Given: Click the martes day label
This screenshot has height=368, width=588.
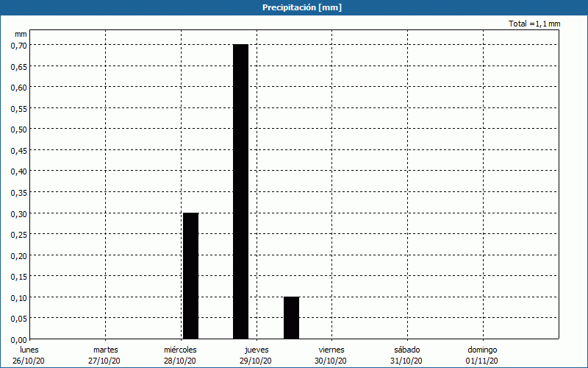Looking at the screenshot, I should [x=106, y=350].
